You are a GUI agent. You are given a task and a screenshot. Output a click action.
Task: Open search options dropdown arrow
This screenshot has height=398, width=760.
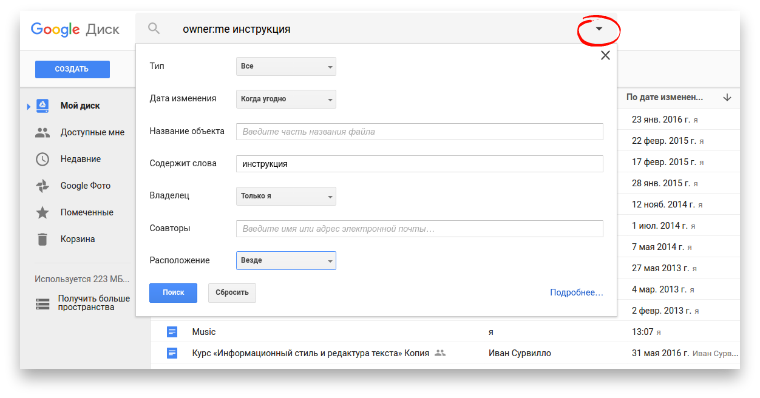tap(599, 29)
